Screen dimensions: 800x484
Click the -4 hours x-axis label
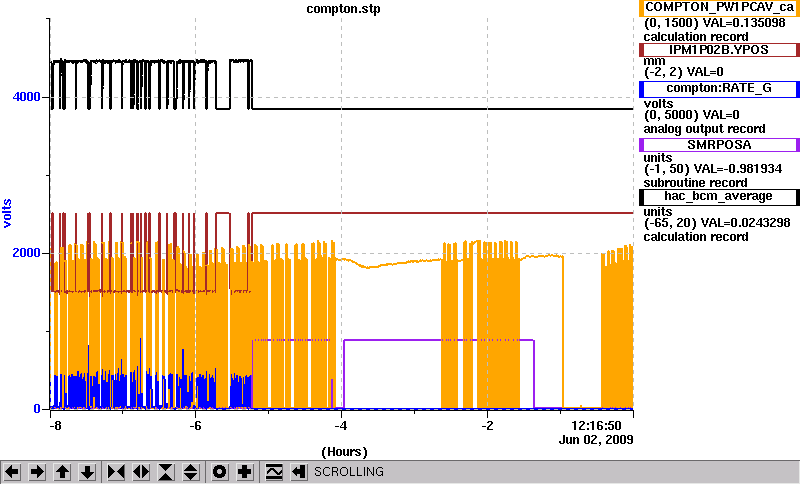point(341,425)
